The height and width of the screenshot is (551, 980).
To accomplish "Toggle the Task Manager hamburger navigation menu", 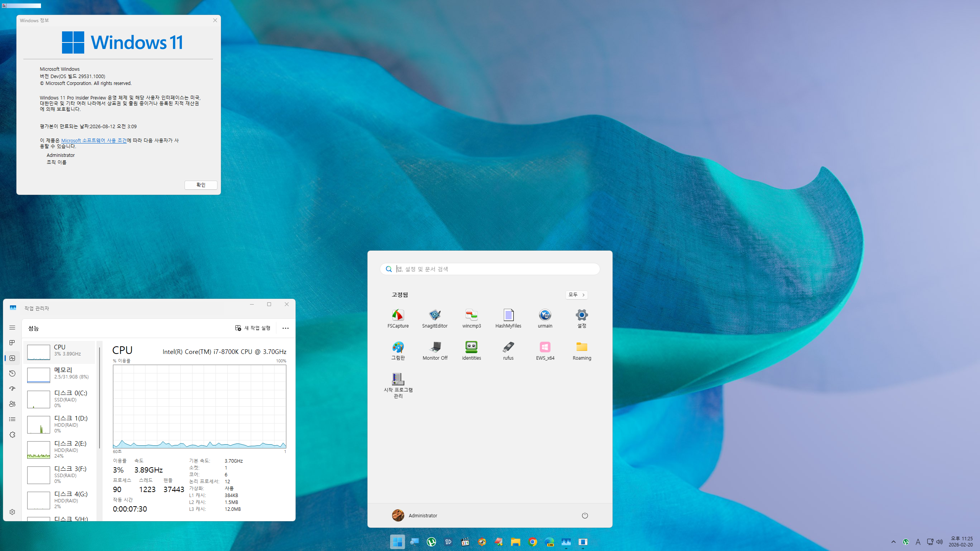I will tap(12, 328).
